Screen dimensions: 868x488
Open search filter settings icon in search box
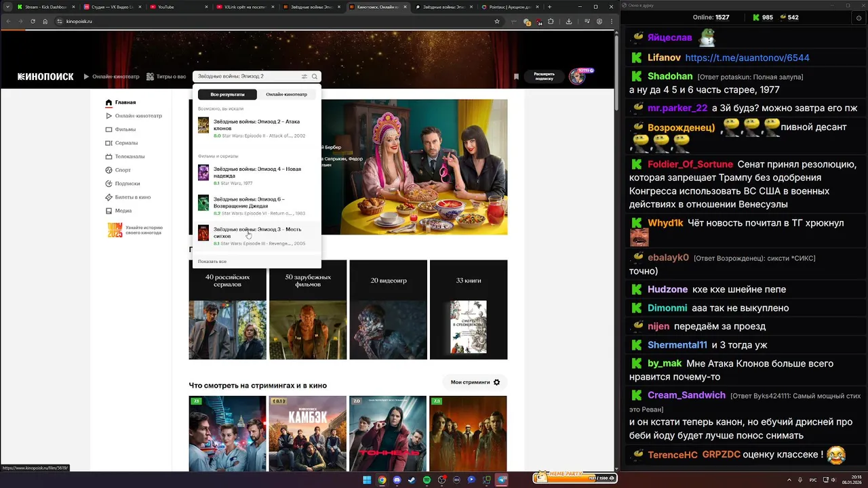(x=304, y=77)
